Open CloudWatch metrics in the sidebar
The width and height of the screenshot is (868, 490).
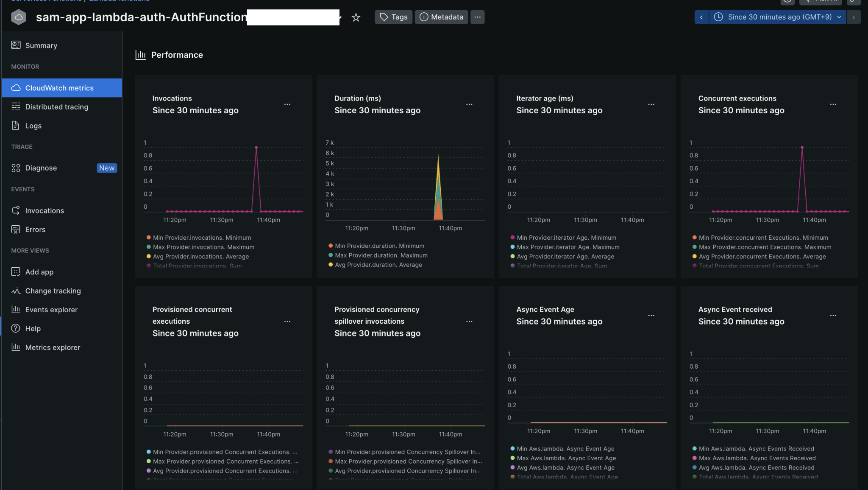coord(59,88)
